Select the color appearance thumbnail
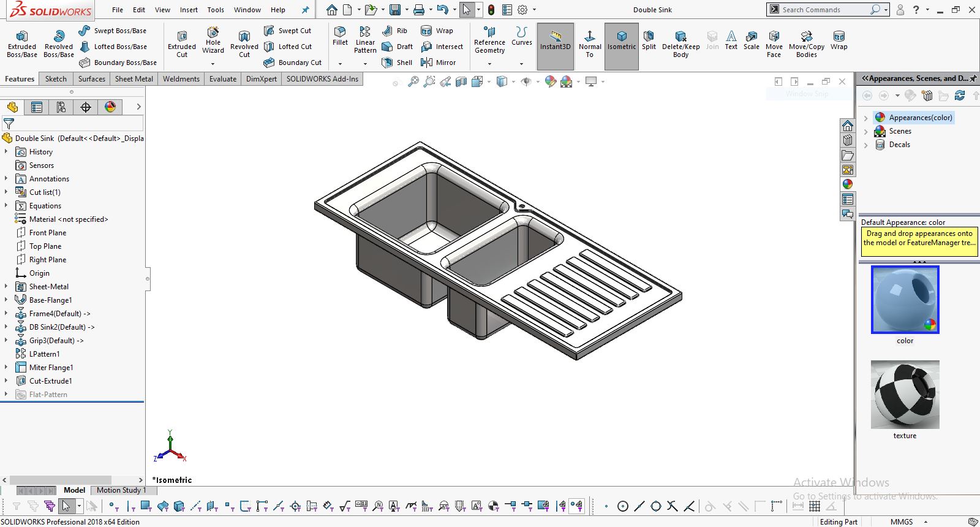Image resolution: width=980 pixels, height=527 pixels. [x=905, y=300]
